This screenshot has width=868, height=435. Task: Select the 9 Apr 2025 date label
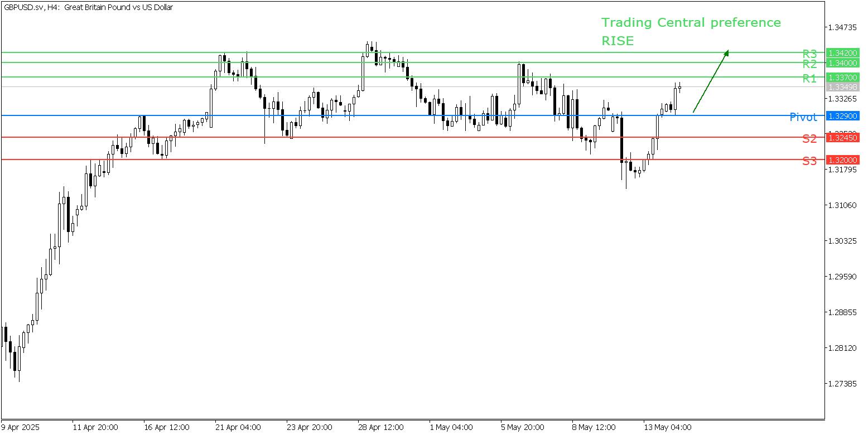click(21, 427)
